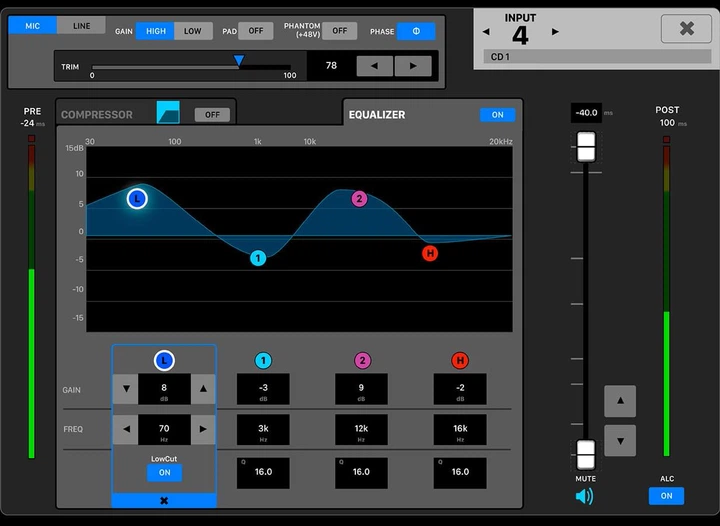Image resolution: width=720 pixels, height=526 pixels.
Task: Go to next input channel
Action: 555,32
